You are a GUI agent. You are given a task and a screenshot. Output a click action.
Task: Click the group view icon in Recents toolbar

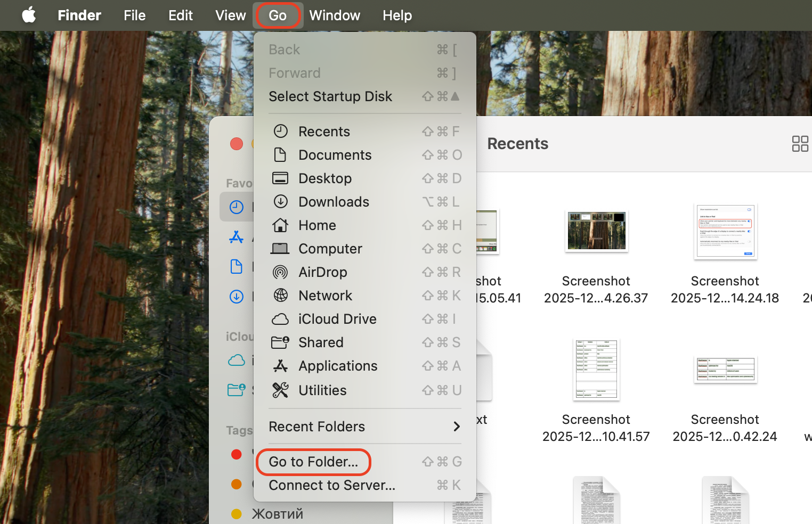(x=800, y=143)
